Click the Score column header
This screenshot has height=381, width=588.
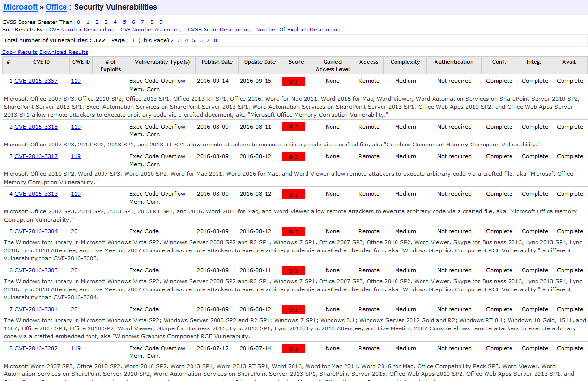pyautogui.click(x=296, y=66)
